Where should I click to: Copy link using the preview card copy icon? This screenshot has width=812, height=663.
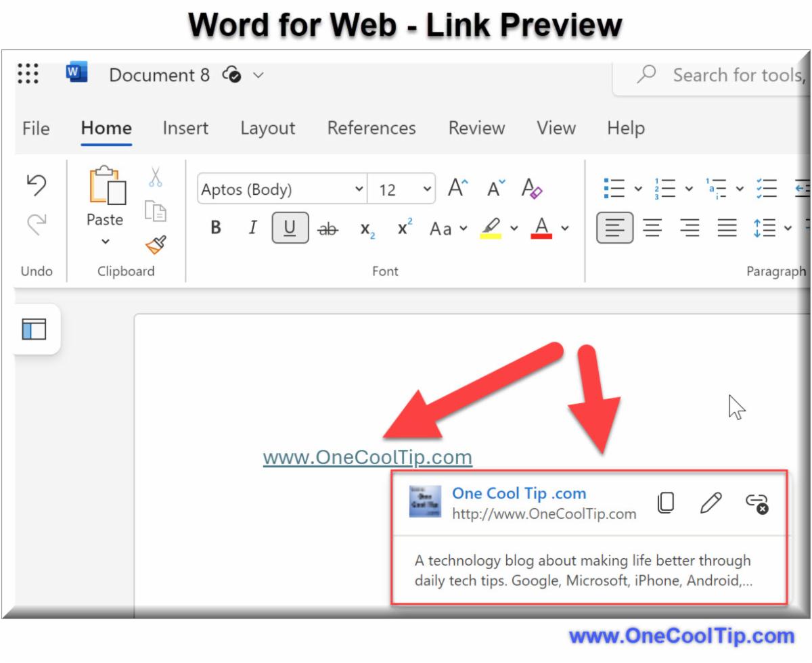tap(666, 503)
